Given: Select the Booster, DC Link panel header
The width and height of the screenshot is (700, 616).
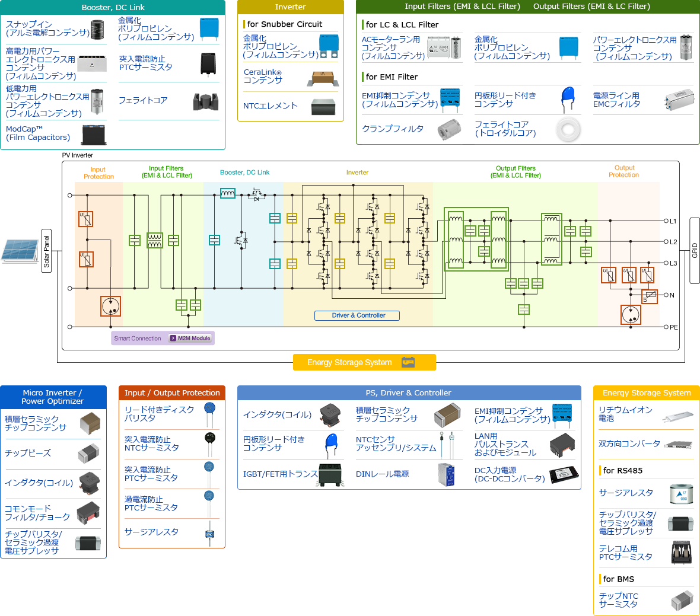Looking at the screenshot, I should [x=113, y=7].
